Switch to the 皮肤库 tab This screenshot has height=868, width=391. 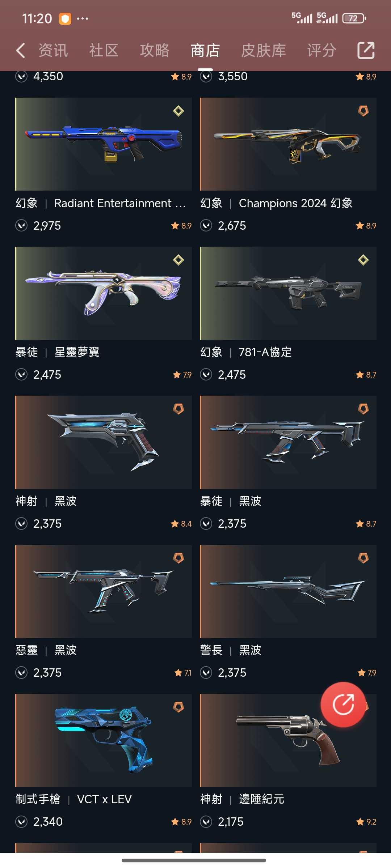tap(264, 50)
